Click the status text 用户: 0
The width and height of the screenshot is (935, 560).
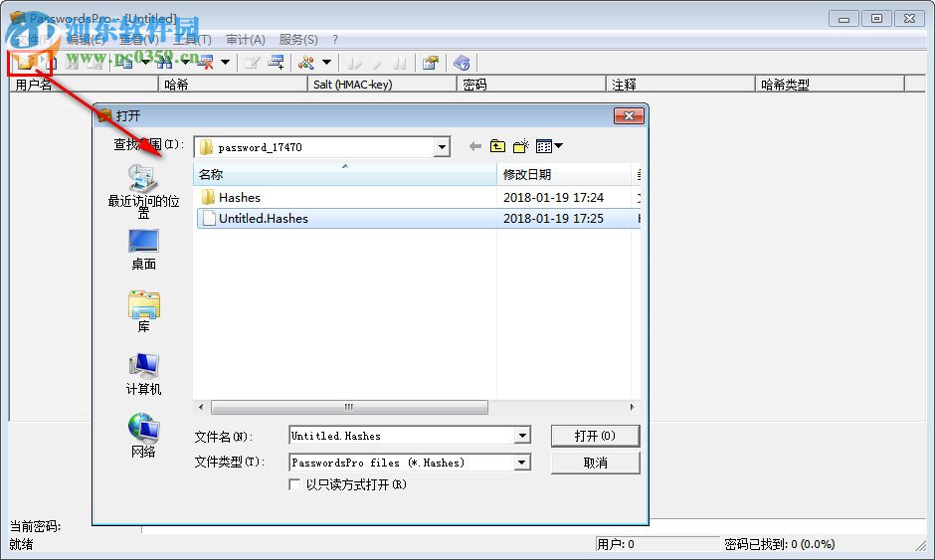(616, 544)
